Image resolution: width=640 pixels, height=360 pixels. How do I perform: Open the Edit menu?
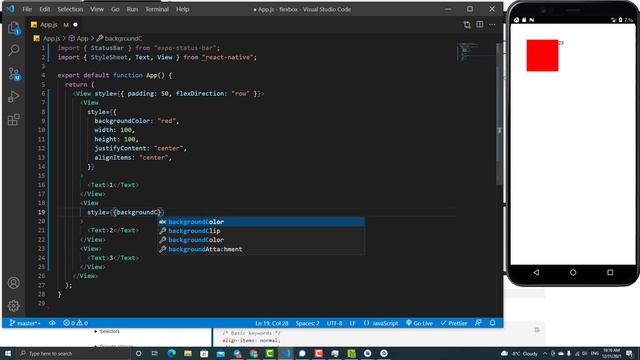pyautogui.click(x=44, y=9)
